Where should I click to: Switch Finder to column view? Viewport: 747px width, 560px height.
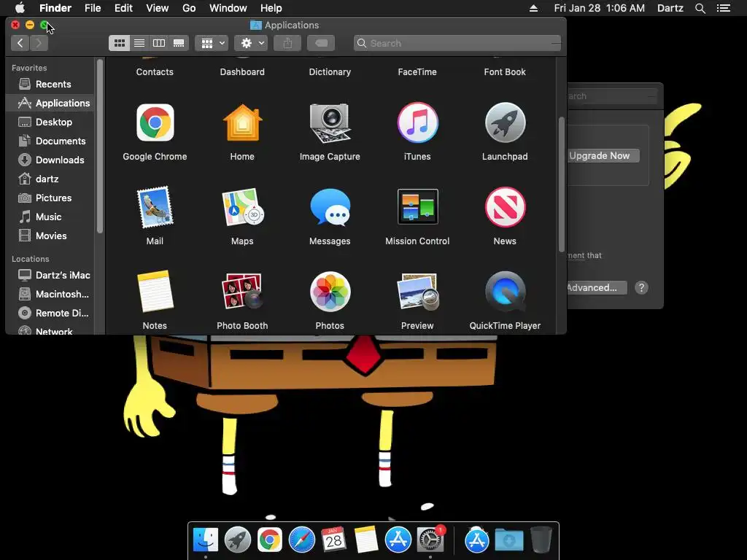159,43
